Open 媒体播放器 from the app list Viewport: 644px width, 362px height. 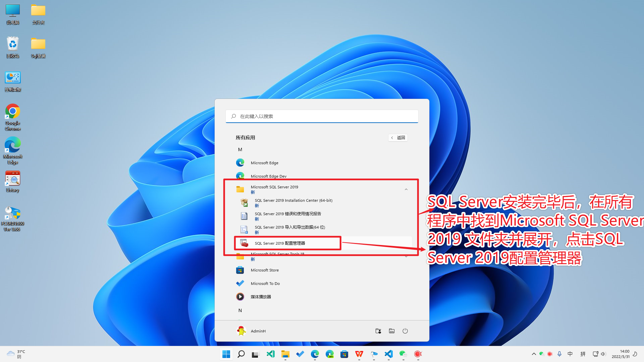[322, 297]
